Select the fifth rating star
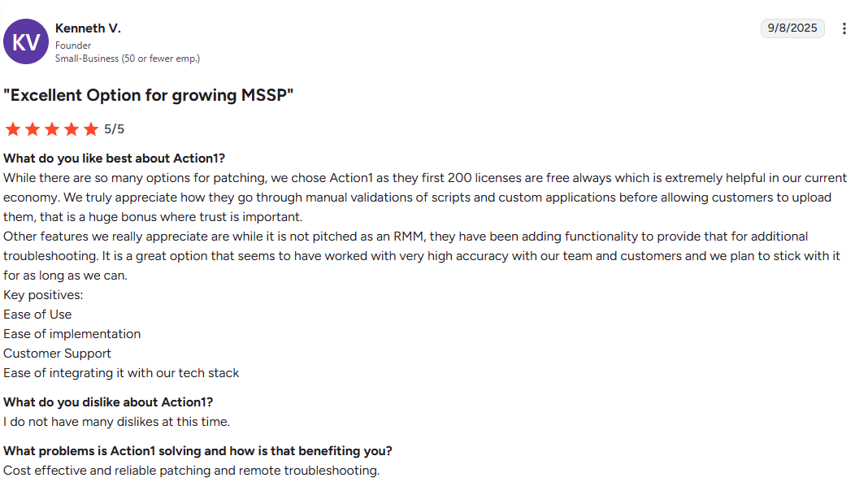The width and height of the screenshot is (868, 482). (91, 129)
